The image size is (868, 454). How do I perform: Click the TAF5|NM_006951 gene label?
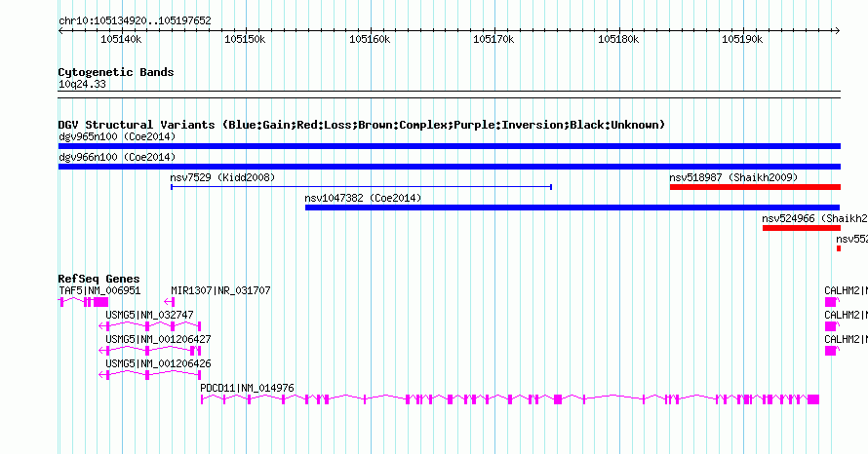pos(99,290)
